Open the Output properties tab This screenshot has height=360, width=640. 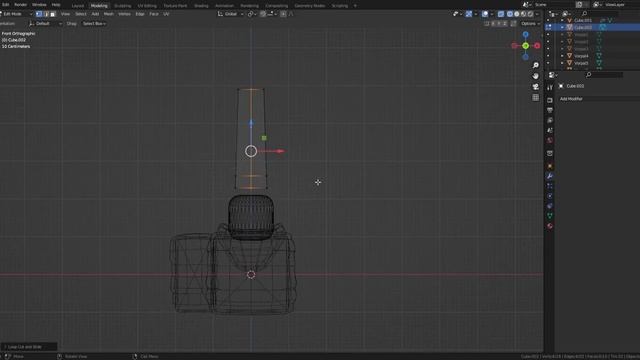click(x=550, y=110)
